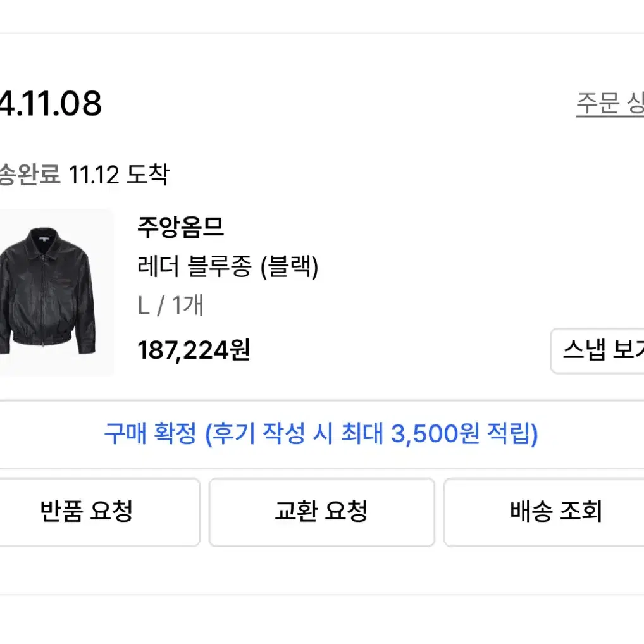The height and width of the screenshot is (644, 644).
Task: Click the 원 currency unit after price
Action: pyautogui.click(x=240, y=350)
